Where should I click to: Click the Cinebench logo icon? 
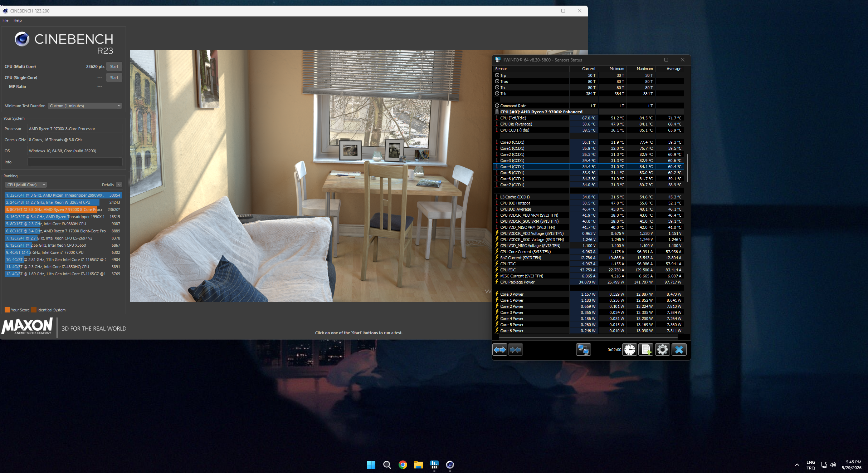[22, 39]
